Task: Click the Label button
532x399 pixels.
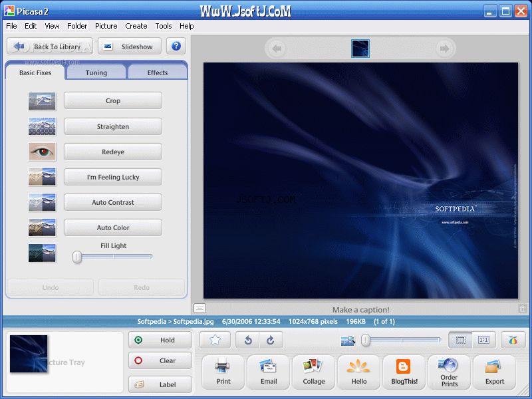Action: tap(160, 384)
